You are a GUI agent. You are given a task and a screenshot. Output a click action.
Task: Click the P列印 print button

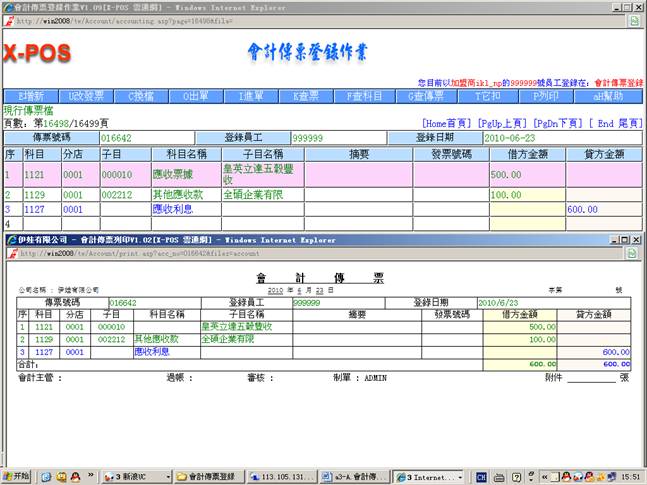(541, 96)
